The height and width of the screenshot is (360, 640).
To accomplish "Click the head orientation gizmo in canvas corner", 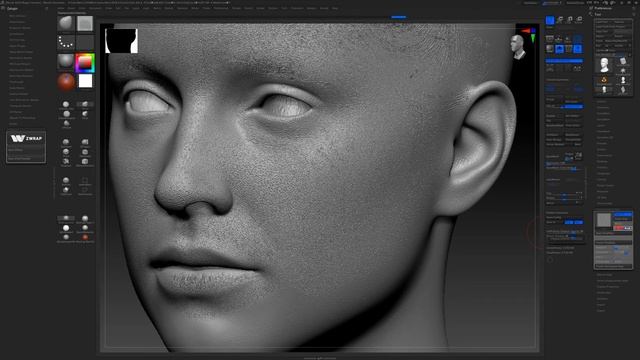I will (x=518, y=47).
